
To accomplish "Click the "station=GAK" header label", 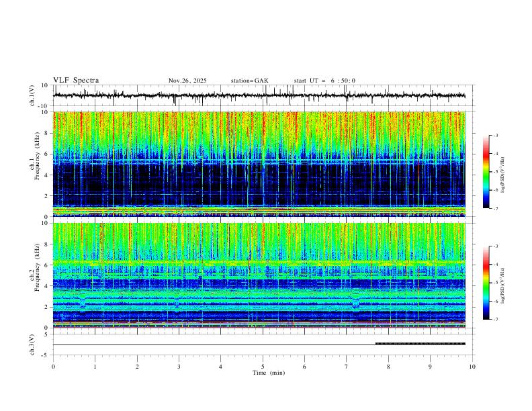I will [249, 81].
